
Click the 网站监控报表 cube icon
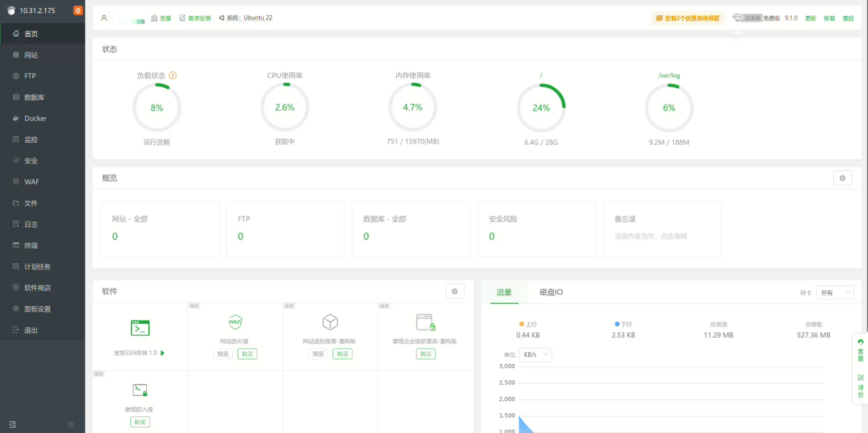pos(330,322)
